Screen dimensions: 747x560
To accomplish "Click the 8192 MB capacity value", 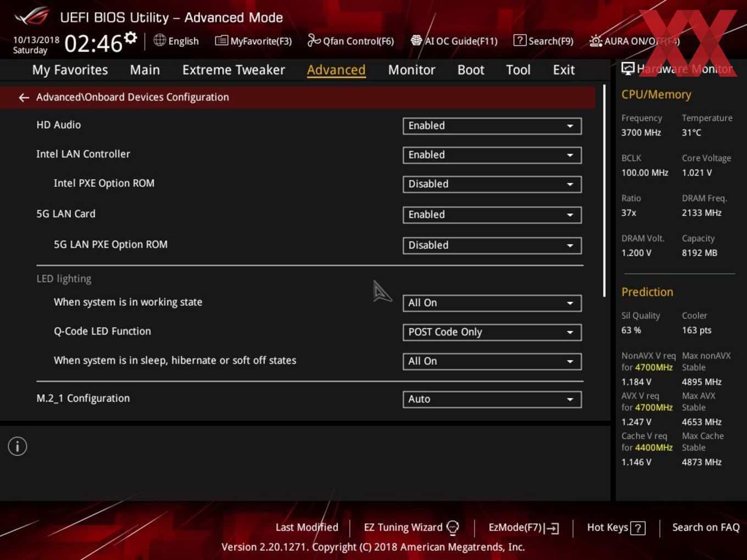I will (699, 253).
